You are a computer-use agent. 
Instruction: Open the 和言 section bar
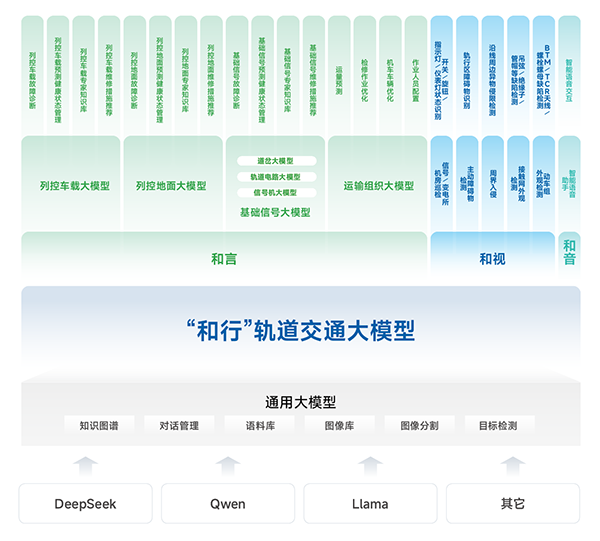[x=224, y=259]
